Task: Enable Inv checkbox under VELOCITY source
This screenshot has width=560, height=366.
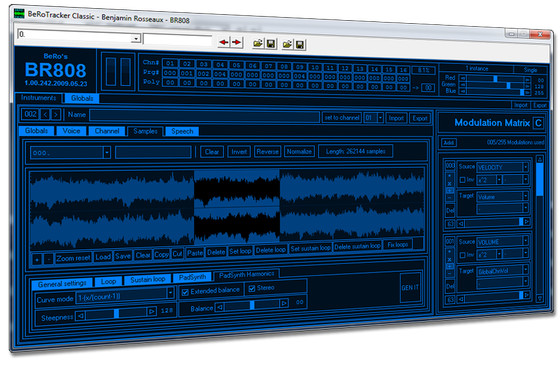Action: 462,180
